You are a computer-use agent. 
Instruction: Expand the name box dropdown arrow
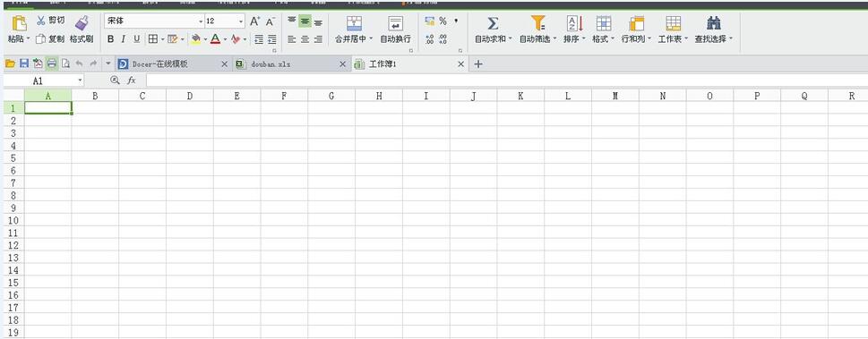click(81, 81)
